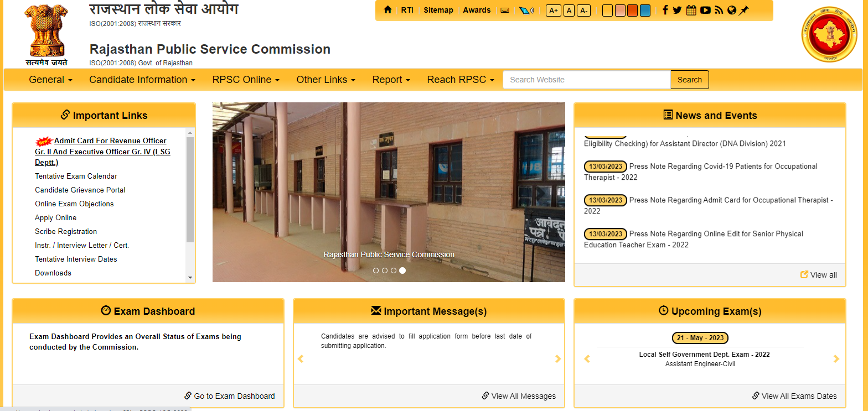Open the Awards link
Viewport: 868px width, 411px height.
(477, 10)
